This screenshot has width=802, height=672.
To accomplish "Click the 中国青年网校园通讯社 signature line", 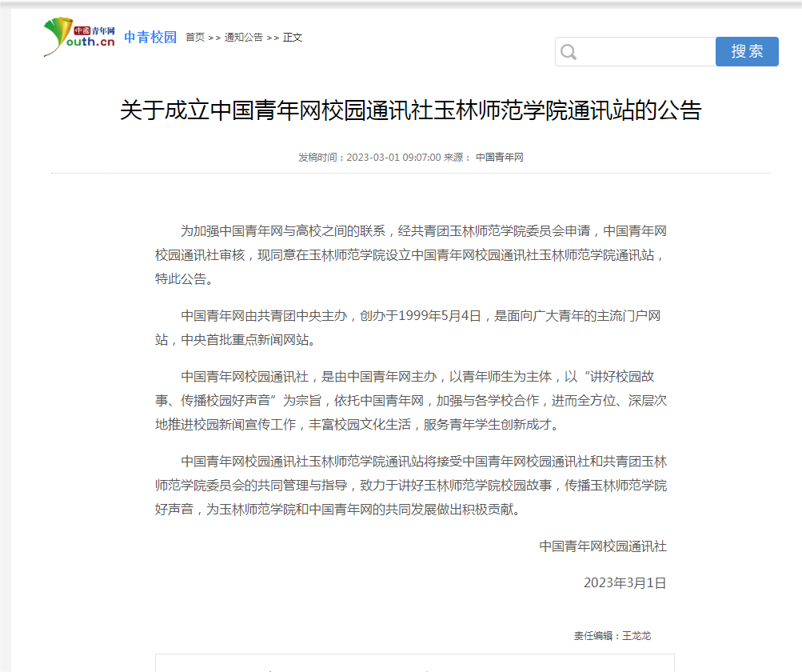I will point(603,546).
